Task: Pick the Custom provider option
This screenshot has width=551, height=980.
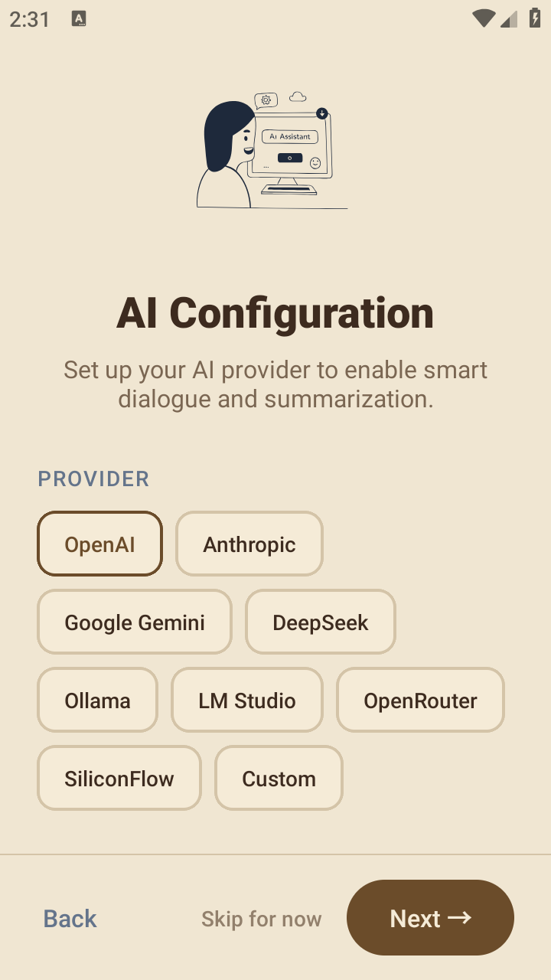Action: click(279, 778)
